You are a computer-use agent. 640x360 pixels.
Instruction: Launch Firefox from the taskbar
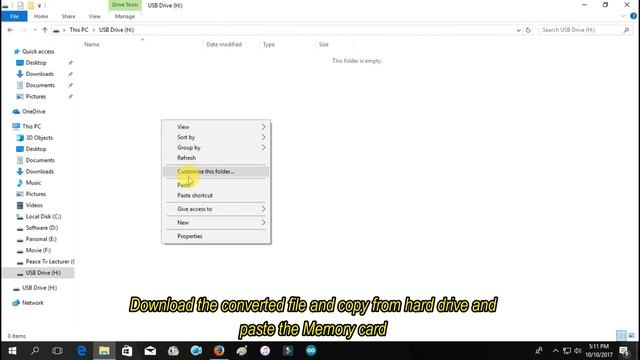[x=219, y=351]
